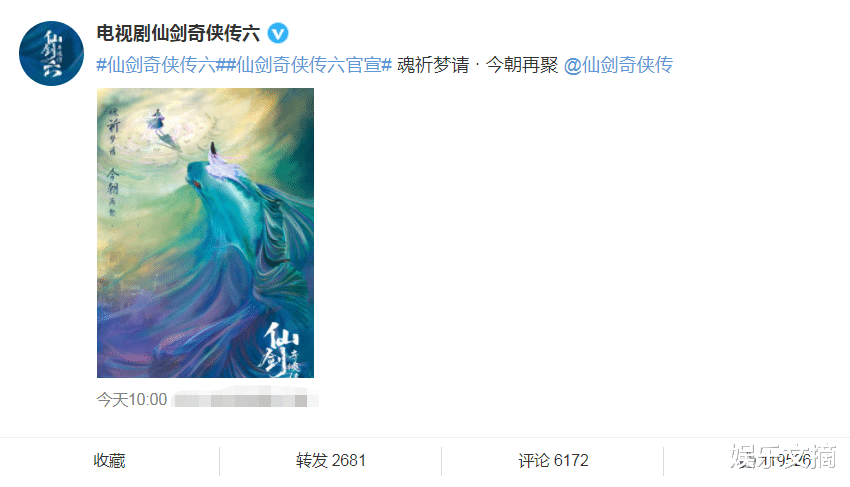Click the teal creature's red eye in the poster
This screenshot has width=850, height=487.
point(198,185)
